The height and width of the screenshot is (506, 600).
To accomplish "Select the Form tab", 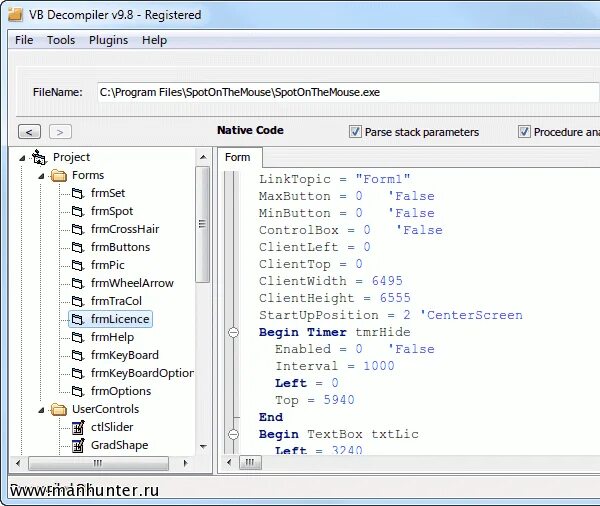I will [238, 157].
